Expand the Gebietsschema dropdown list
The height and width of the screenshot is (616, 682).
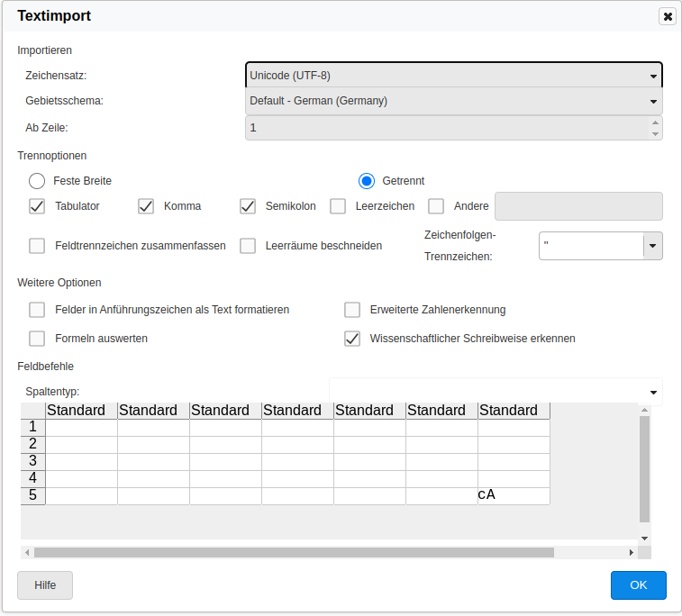tap(454, 101)
